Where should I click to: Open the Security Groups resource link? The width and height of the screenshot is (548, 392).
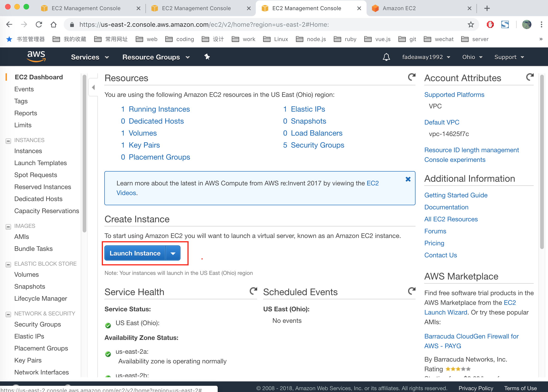point(317,145)
